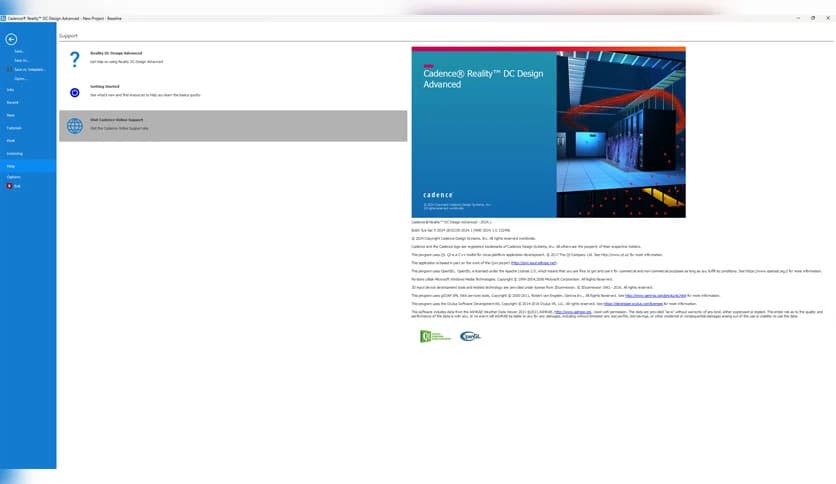The width and height of the screenshot is (836, 484).
Task: Click the Getting Started circular icon
Action: [x=75, y=93]
